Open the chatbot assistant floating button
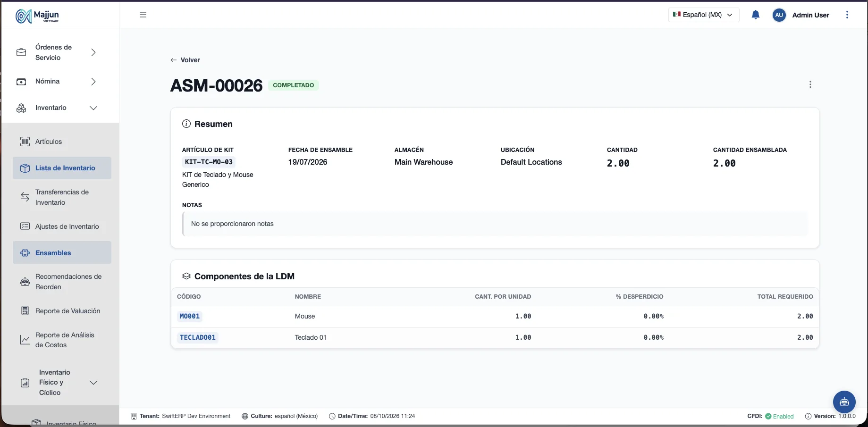Image resolution: width=868 pixels, height=427 pixels. [x=844, y=402]
